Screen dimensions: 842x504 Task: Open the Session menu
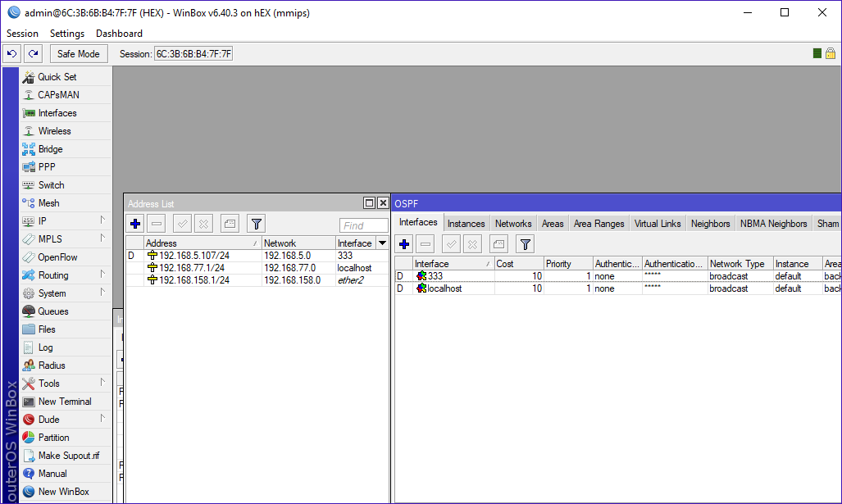point(23,34)
